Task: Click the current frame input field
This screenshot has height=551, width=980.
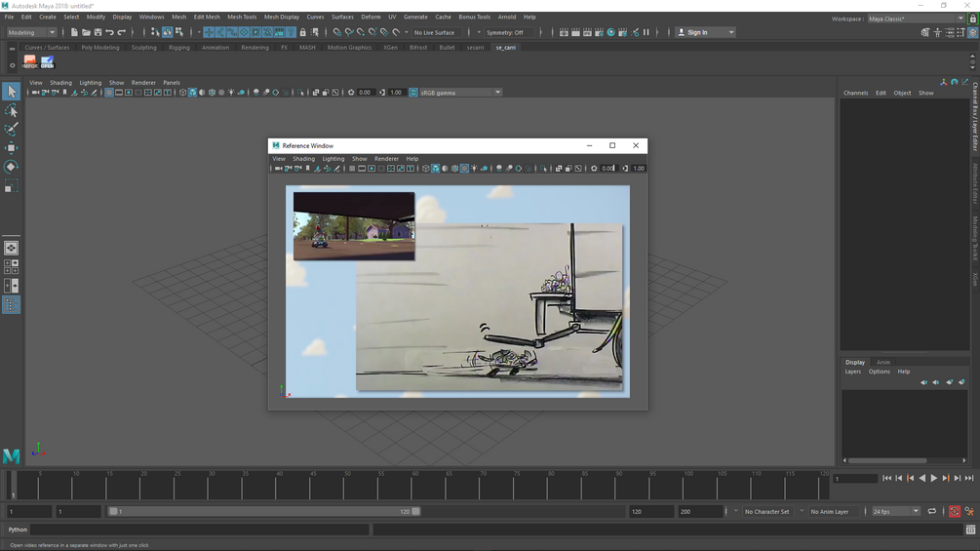Action: pos(855,479)
